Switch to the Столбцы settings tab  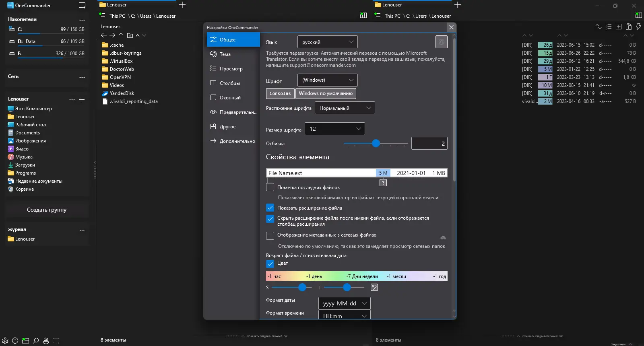(x=233, y=83)
